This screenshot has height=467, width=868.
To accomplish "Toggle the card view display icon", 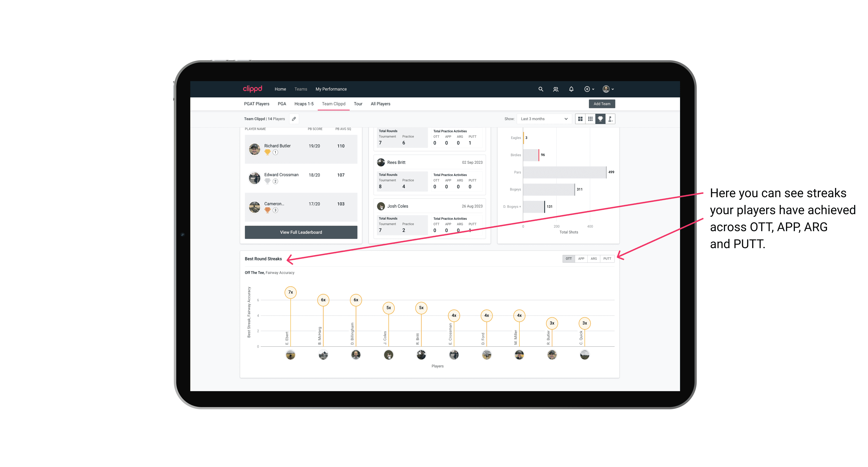I will click(580, 119).
